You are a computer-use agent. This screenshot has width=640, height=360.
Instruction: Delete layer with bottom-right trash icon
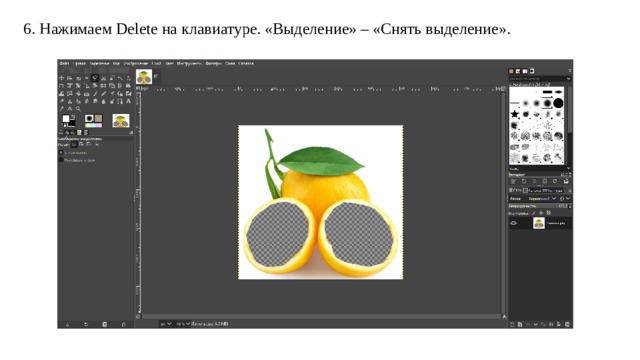click(x=567, y=324)
